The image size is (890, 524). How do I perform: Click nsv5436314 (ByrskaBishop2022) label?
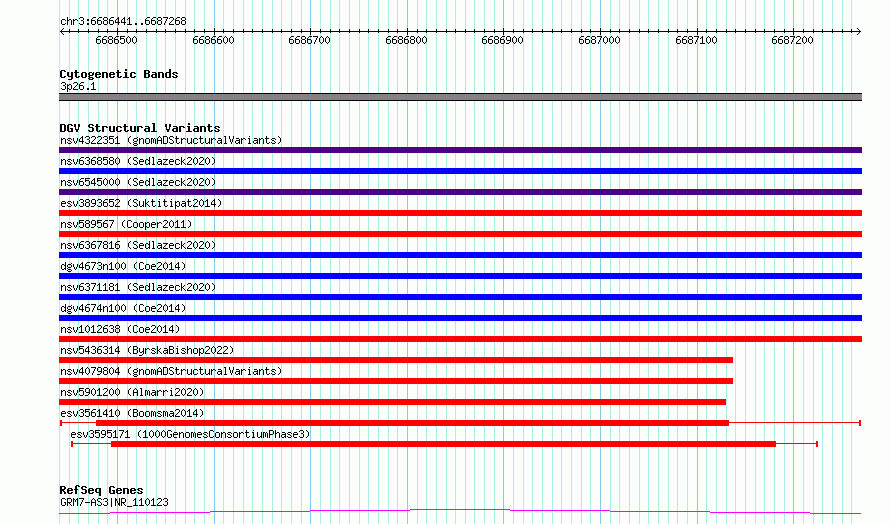(147, 350)
